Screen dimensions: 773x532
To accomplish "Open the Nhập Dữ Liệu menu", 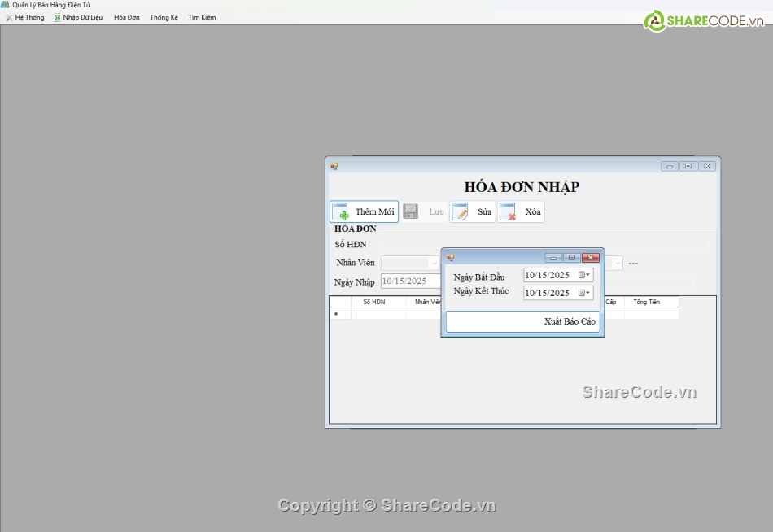I will 78,17.
